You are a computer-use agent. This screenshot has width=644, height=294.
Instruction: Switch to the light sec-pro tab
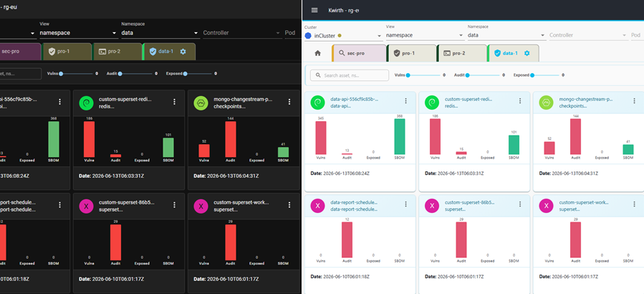(360, 54)
